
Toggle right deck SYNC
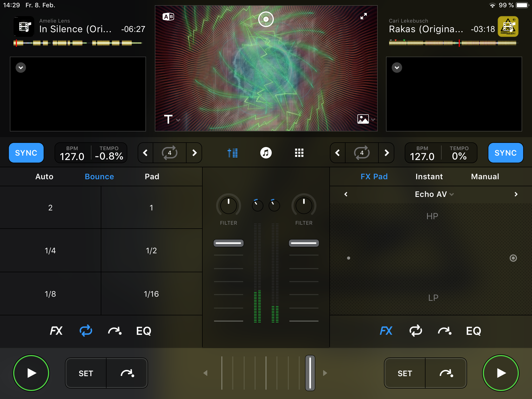pos(505,153)
